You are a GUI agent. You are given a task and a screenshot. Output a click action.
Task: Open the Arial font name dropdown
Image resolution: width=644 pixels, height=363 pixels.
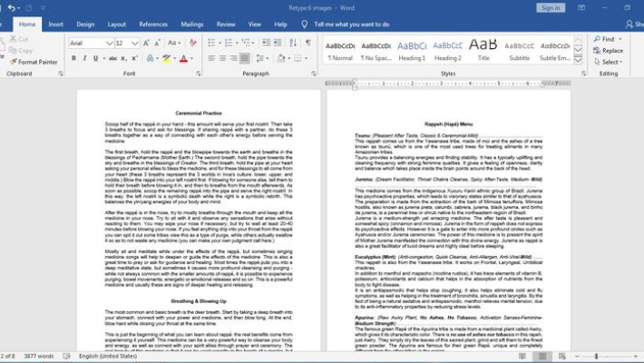(x=109, y=43)
